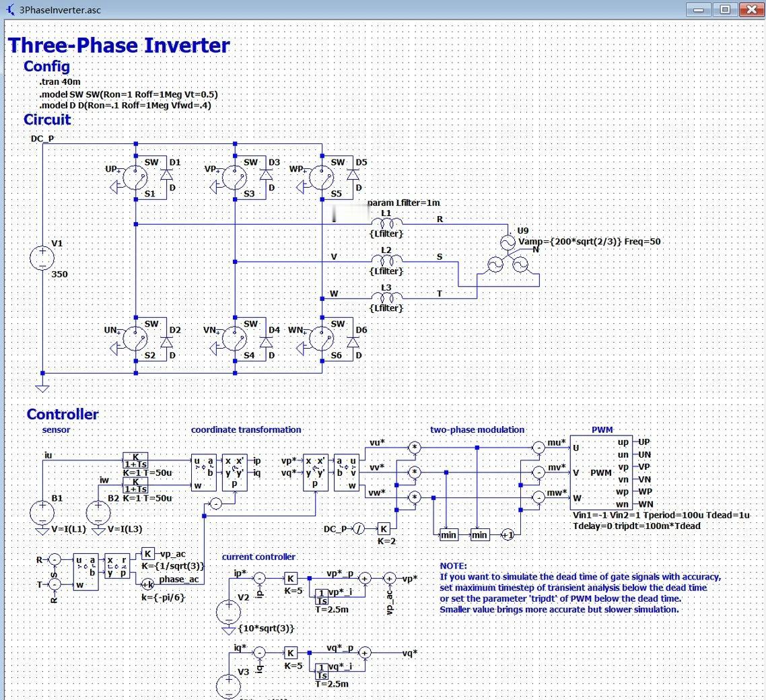Click the two-phase modulation label
Screen dimensions: 766x700
tap(477, 429)
